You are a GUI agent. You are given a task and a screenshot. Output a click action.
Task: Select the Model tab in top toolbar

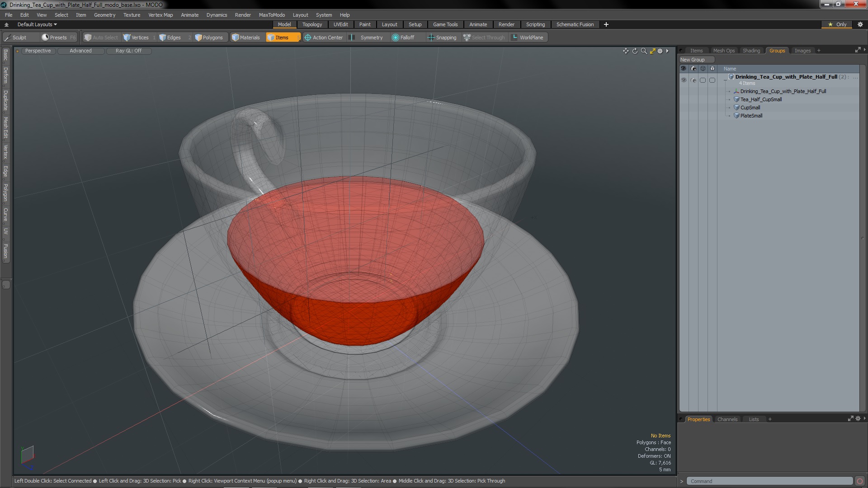point(284,24)
